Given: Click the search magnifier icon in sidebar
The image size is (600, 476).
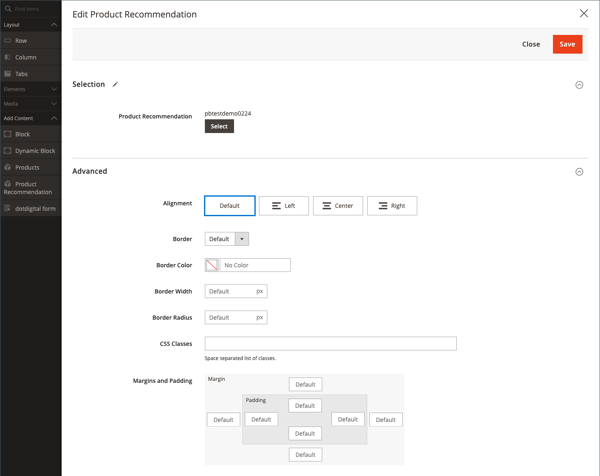Looking at the screenshot, I should (x=8, y=8).
